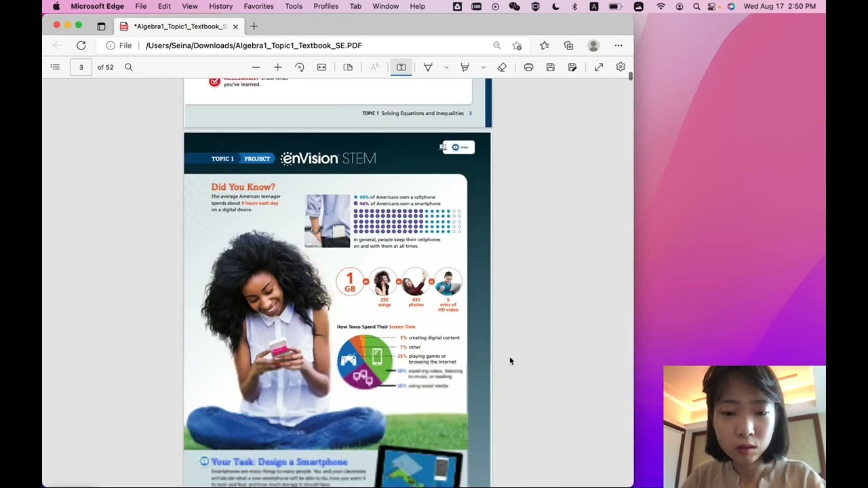Open PDF toolbar settings gear

point(620,67)
